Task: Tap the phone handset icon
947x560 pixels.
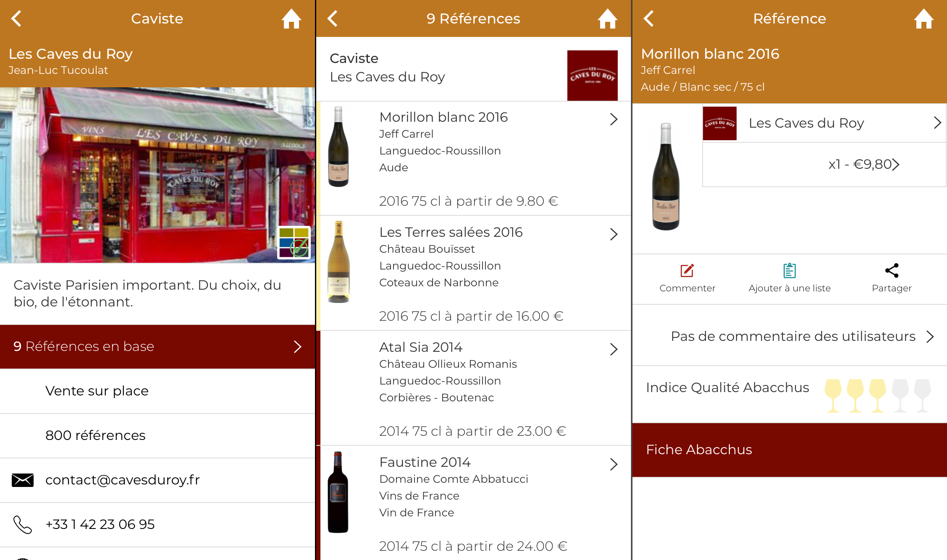Action: [23, 524]
